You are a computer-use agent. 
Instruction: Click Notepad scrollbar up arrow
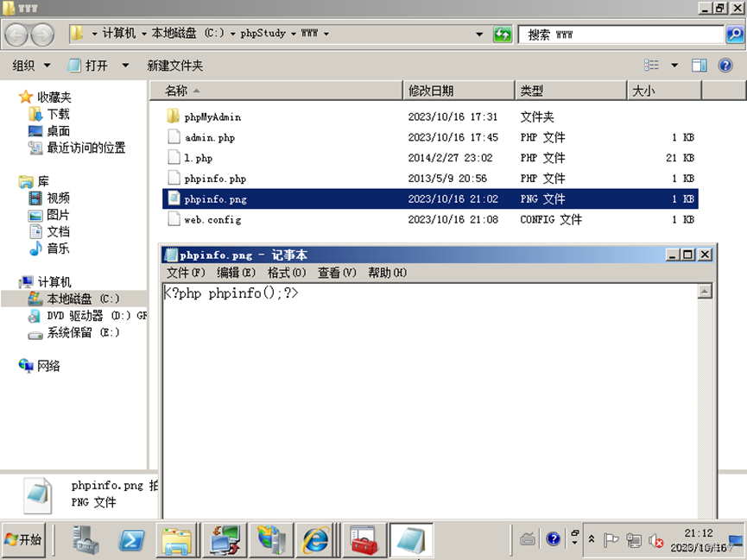(705, 291)
